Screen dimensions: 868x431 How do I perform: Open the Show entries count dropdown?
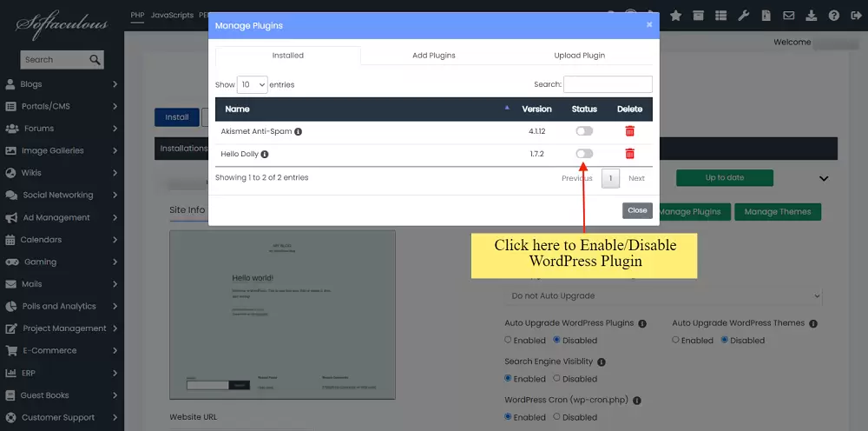click(252, 85)
